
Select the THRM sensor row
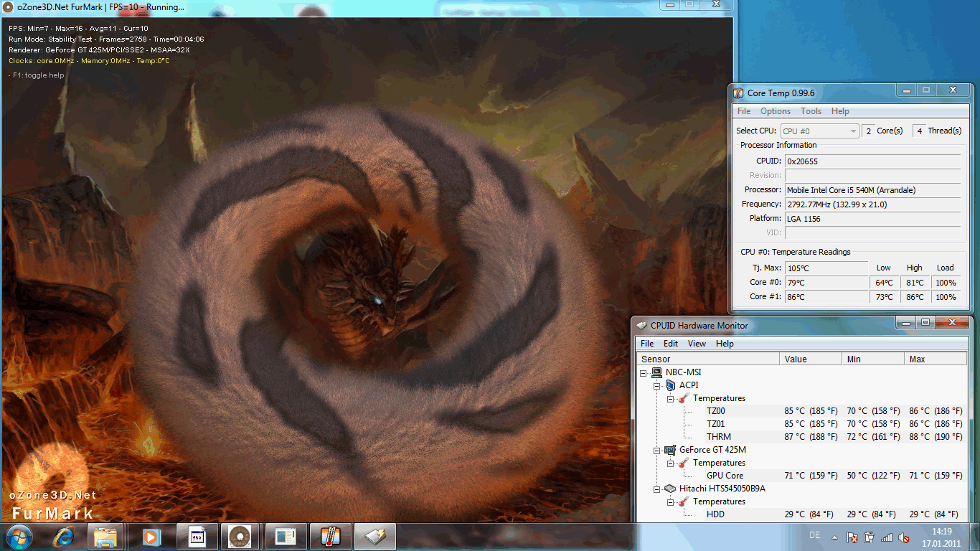(x=802, y=437)
